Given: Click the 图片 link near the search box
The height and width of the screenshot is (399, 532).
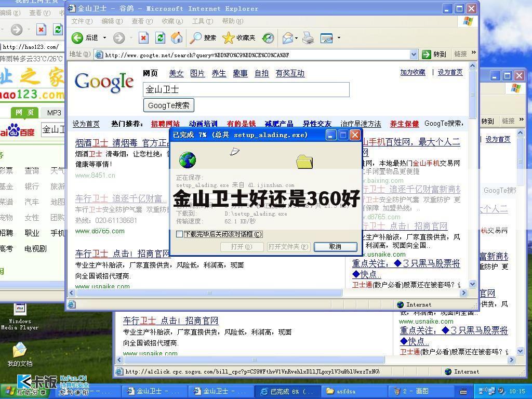Looking at the screenshot, I should pyautogui.click(x=197, y=73).
